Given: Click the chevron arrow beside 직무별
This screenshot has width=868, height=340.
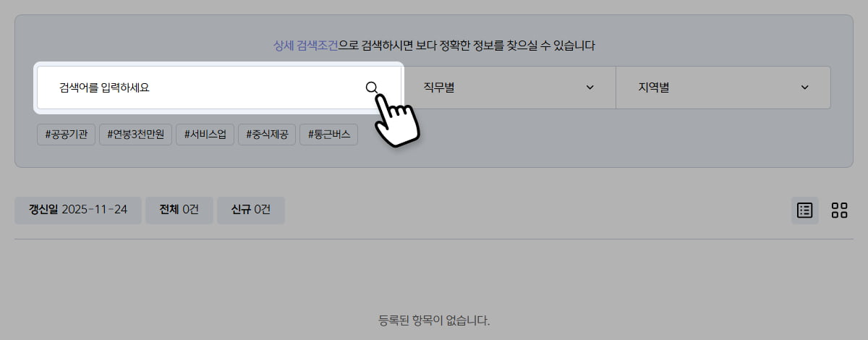Looking at the screenshot, I should 590,88.
